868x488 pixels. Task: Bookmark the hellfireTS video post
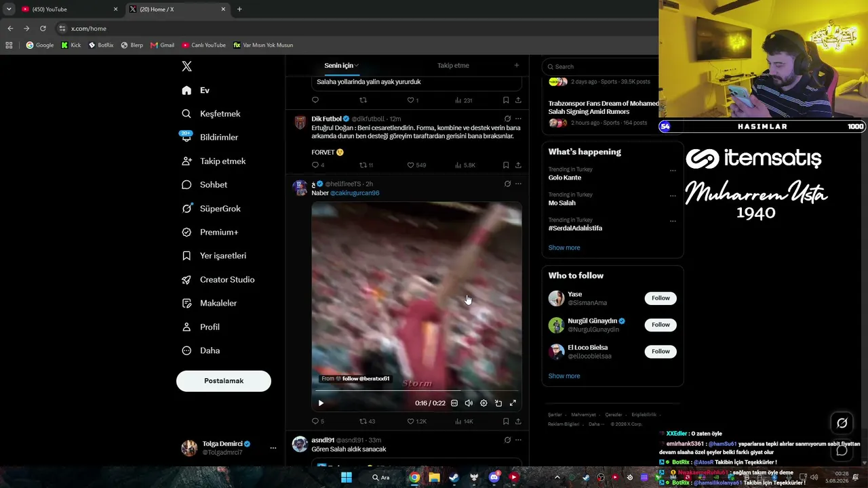pyautogui.click(x=506, y=422)
